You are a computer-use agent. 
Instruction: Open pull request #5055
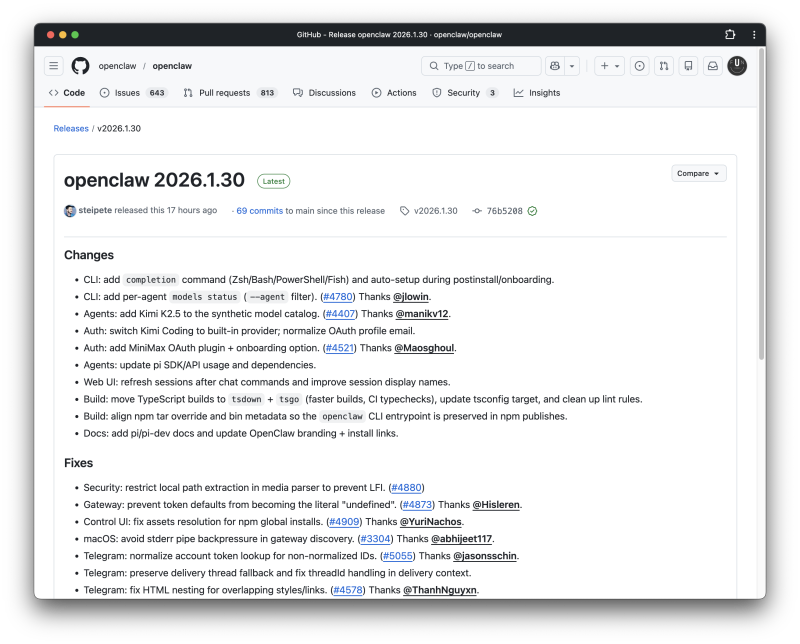(397, 556)
